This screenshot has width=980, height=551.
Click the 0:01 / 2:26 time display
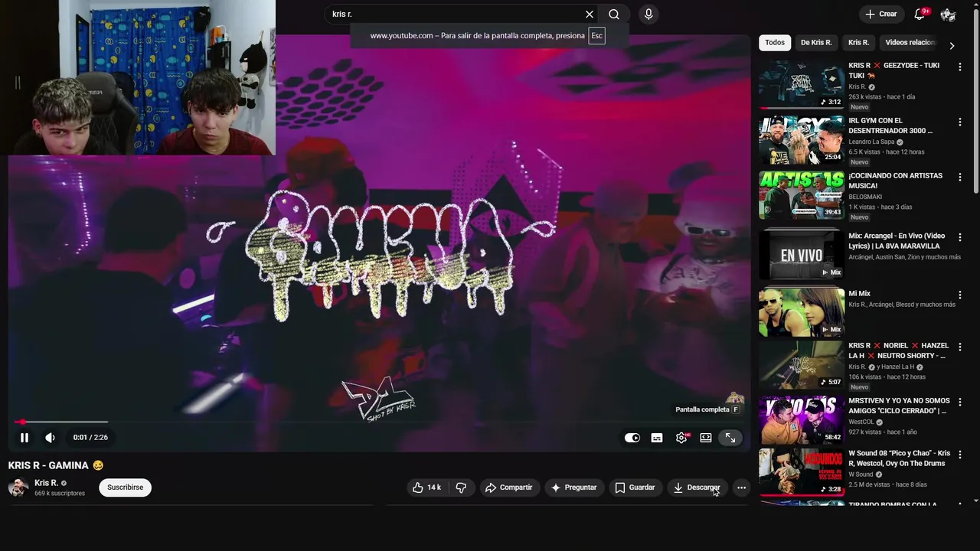[90, 438]
